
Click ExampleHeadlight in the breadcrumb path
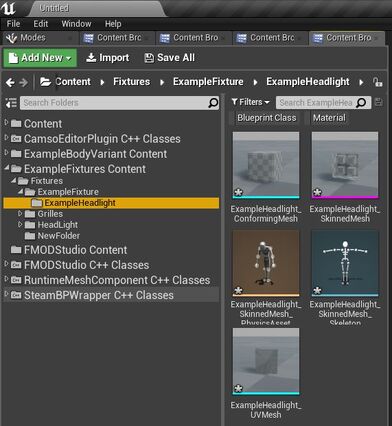click(308, 82)
